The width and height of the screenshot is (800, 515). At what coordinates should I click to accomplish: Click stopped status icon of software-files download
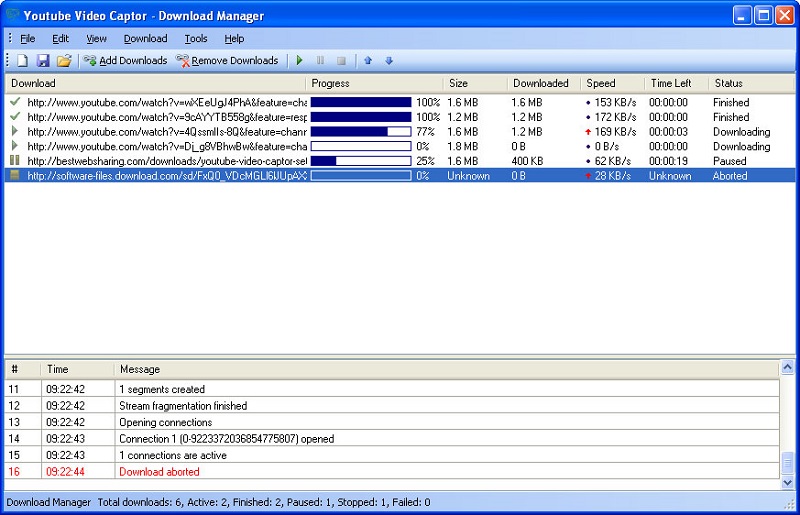(x=15, y=175)
